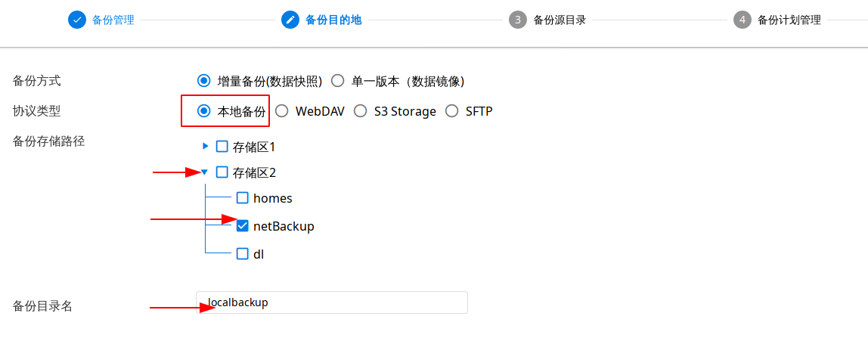Image resolution: width=868 pixels, height=341 pixels.
Task: Open the 备份管理 step tab
Action: coord(113,20)
